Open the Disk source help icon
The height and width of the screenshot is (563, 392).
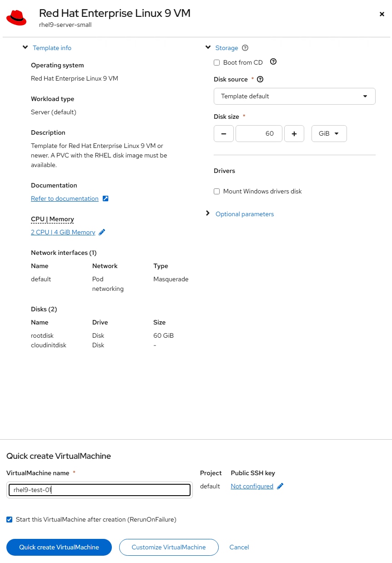coord(260,79)
